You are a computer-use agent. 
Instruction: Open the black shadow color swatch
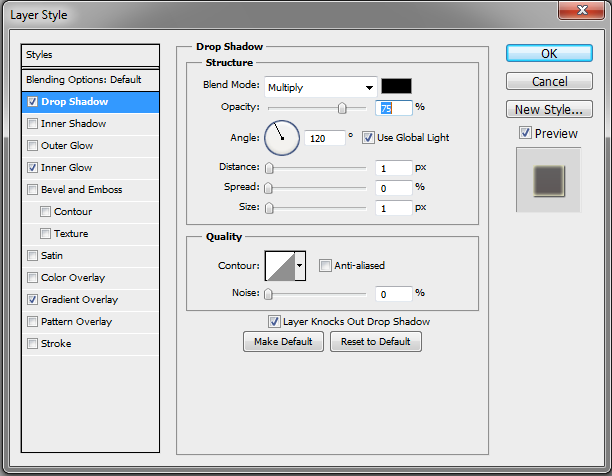click(396, 86)
